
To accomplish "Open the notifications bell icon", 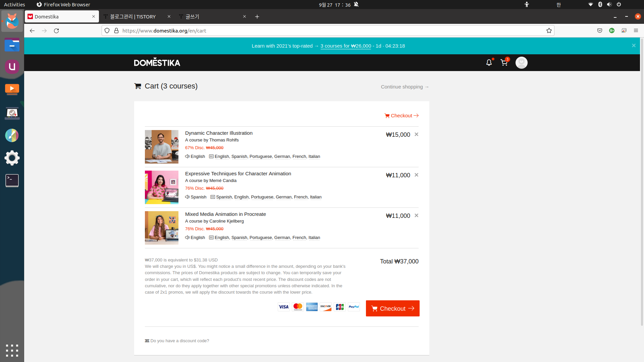I will [x=489, y=63].
